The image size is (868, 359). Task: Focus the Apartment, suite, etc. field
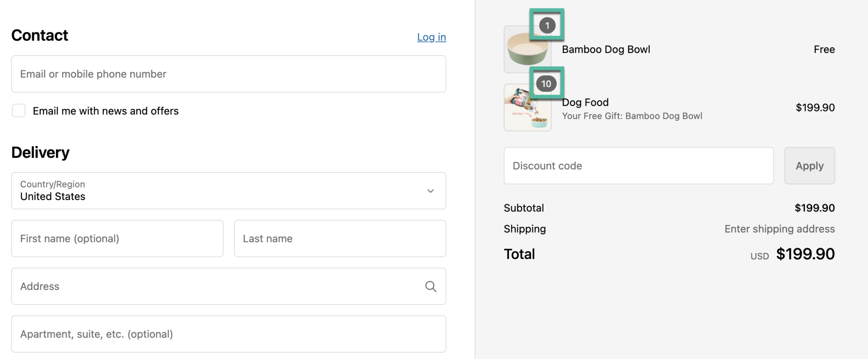tap(228, 334)
